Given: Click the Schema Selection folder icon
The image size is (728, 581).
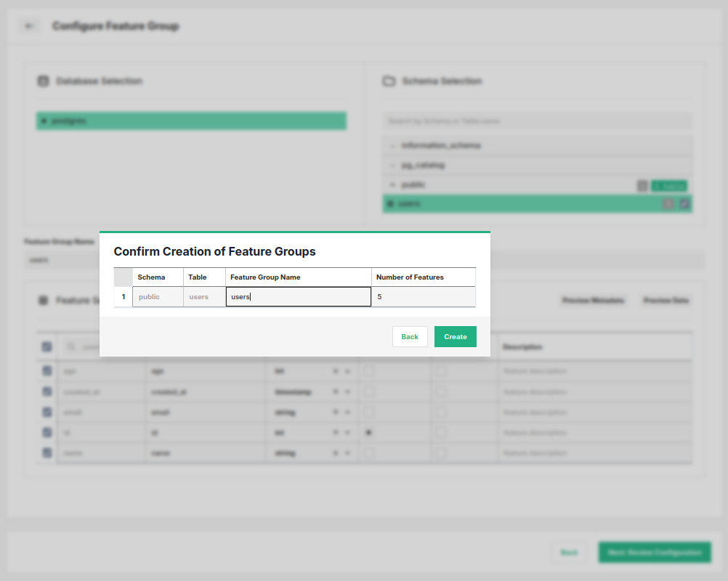Looking at the screenshot, I should pos(389,81).
